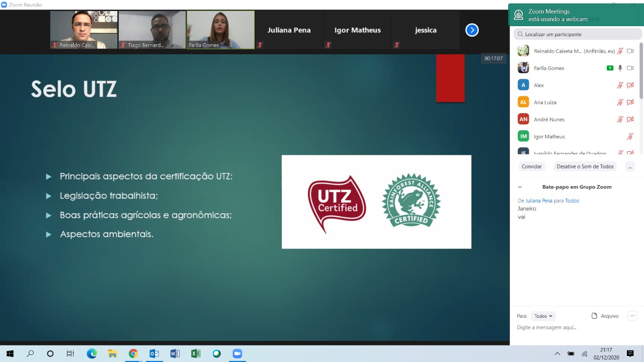Click the 'Localizar um participante' search field
Screen dimensions: 644x362
point(579,34)
